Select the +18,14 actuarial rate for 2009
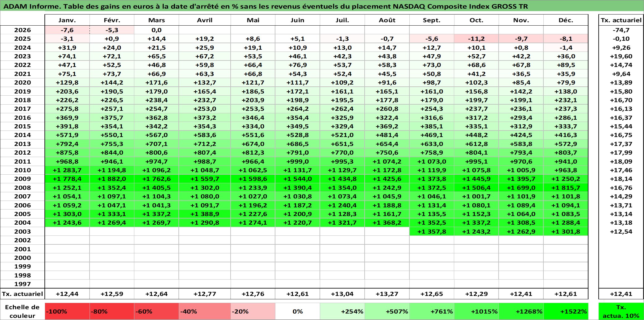Image resolution: width=644 pixels, height=320 pixels. [x=621, y=179]
